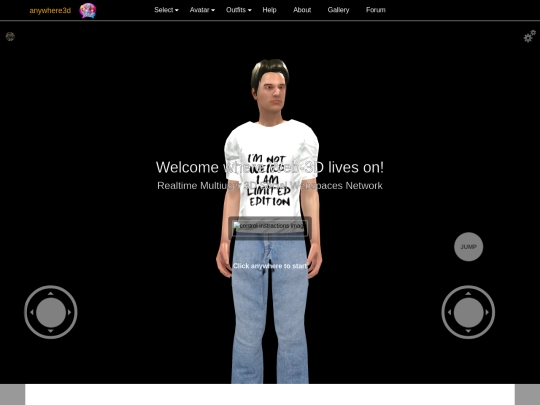This screenshot has height=405, width=540.
Task: Click the 'Realtime Multiuser' subtitle text
Action: point(270,186)
